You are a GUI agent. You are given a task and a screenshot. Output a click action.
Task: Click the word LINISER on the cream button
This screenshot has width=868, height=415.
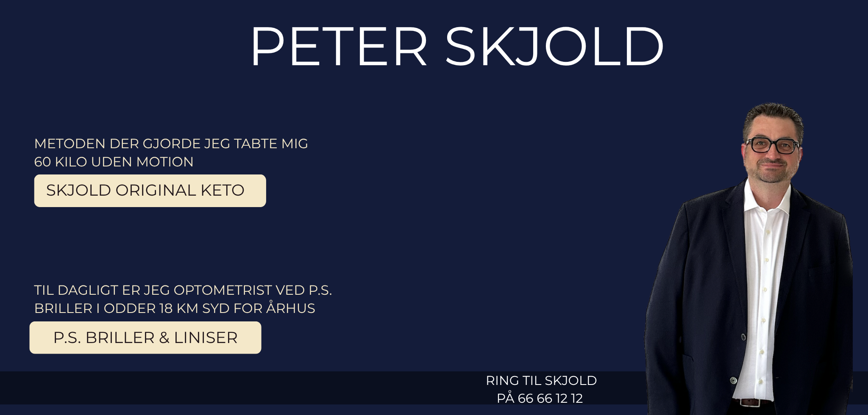point(206,338)
